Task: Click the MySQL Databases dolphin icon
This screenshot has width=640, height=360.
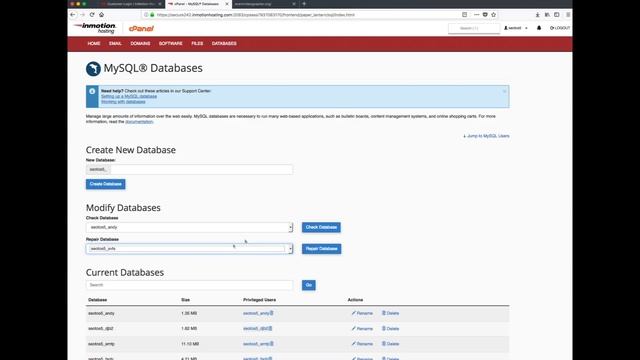Action: (93, 69)
